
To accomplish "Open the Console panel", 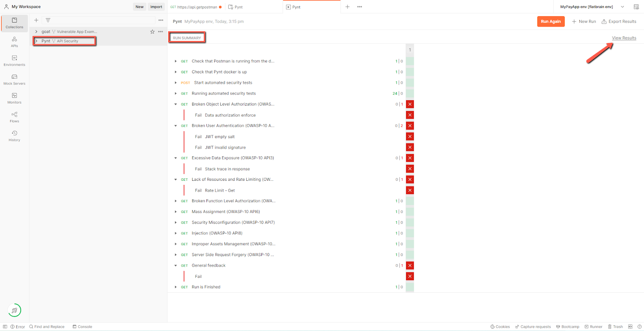I will tap(83, 327).
